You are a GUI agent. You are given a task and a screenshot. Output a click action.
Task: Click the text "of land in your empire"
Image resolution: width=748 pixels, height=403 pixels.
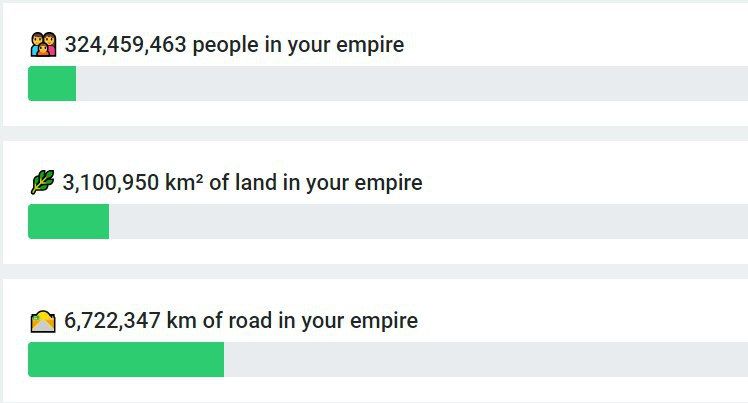pos(316,183)
